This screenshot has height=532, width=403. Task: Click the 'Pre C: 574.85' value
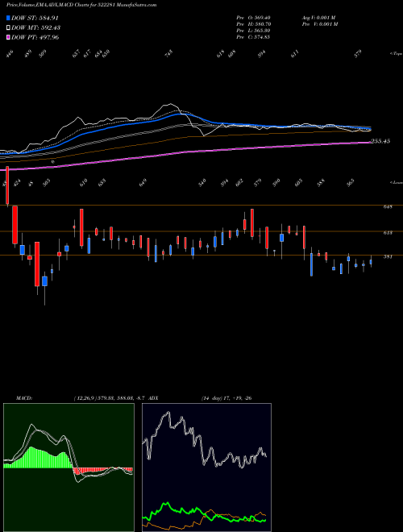(253, 37)
